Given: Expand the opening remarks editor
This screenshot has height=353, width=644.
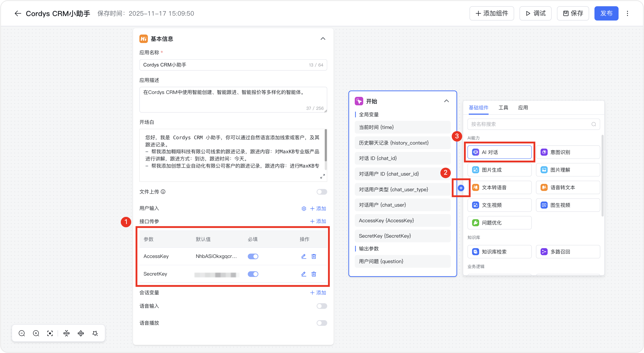Looking at the screenshot, I should [322, 176].
